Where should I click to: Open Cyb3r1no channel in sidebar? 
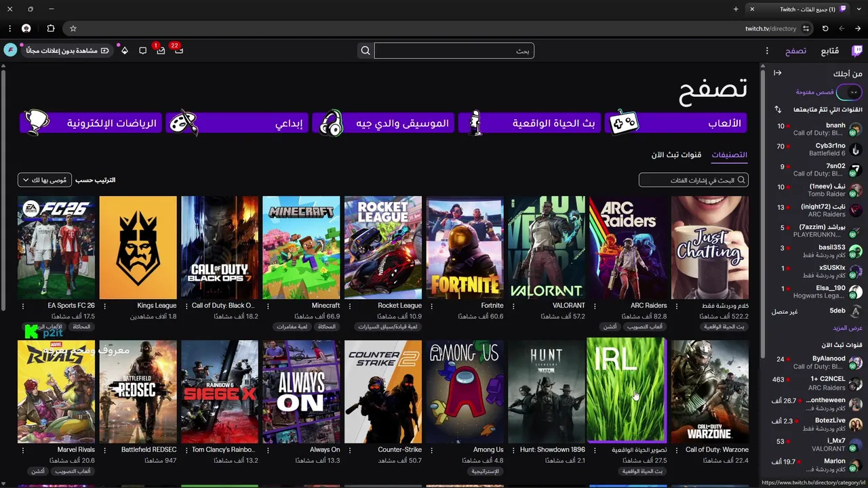click(817, 149)
